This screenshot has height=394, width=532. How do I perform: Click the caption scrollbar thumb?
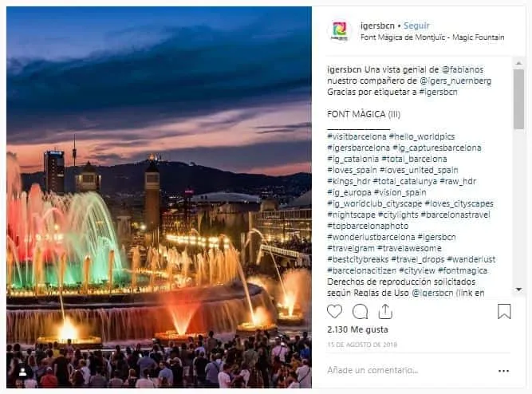tap(518, 99)
